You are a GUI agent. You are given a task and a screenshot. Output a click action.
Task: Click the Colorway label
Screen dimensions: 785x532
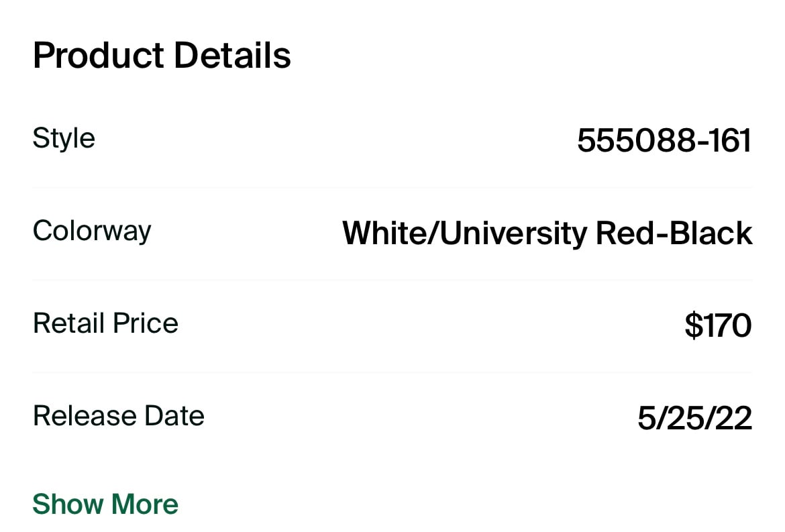(92, 231)
